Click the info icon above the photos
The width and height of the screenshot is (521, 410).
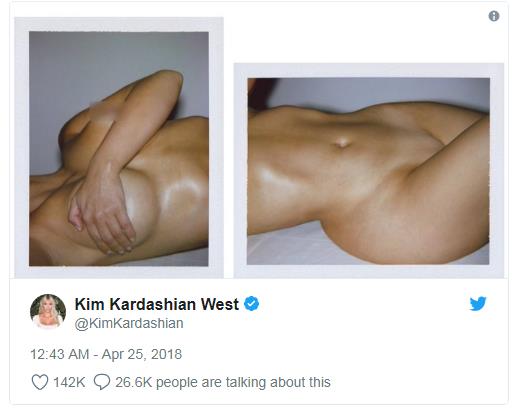tap(494, 16)
